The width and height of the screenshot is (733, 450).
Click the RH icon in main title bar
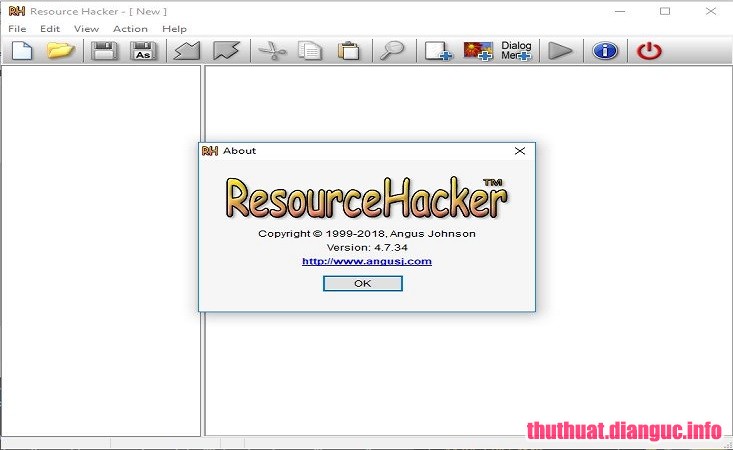point(17,11)
